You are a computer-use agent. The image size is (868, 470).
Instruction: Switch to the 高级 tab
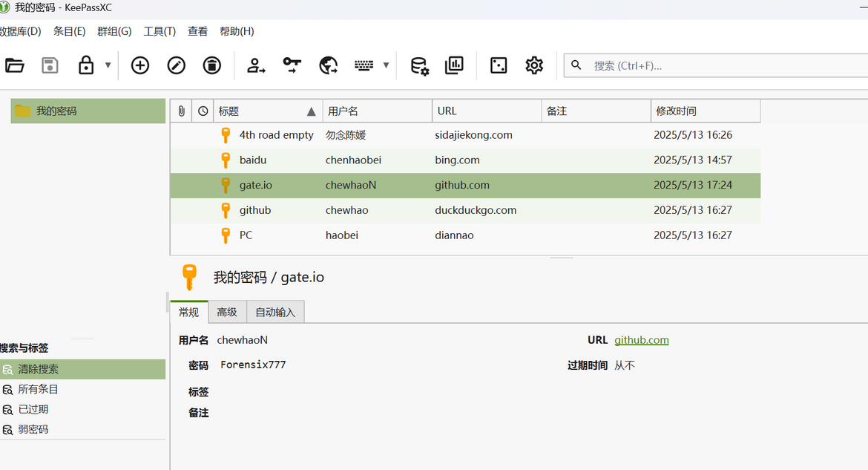point(227,312)
